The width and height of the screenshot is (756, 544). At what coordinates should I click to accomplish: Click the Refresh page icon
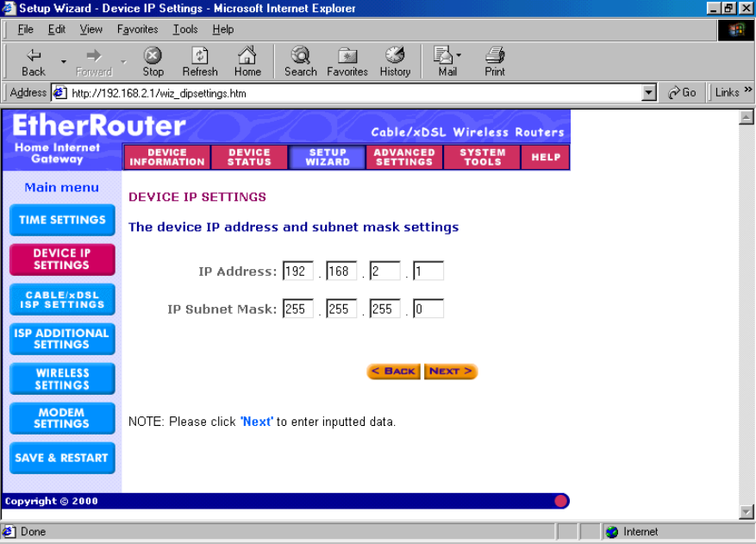pyautogui.click(x=200, y=55)
